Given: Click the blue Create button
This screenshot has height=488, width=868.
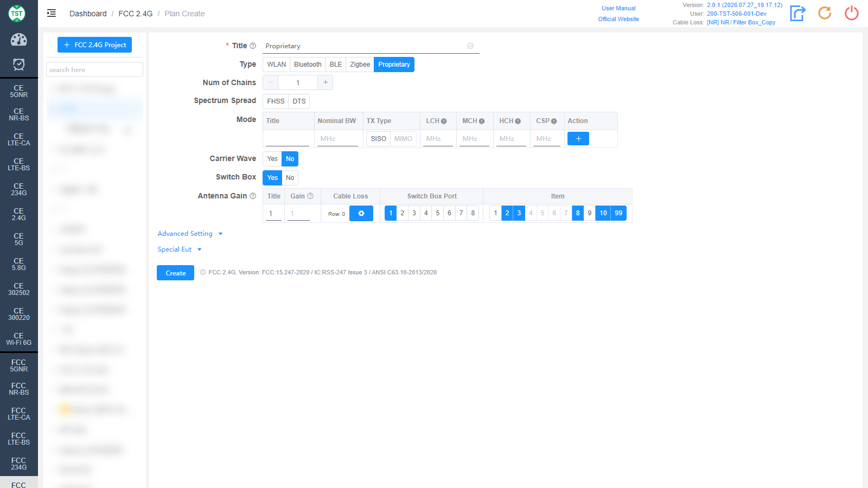Looking at the screenshot, I should (176, 273).
